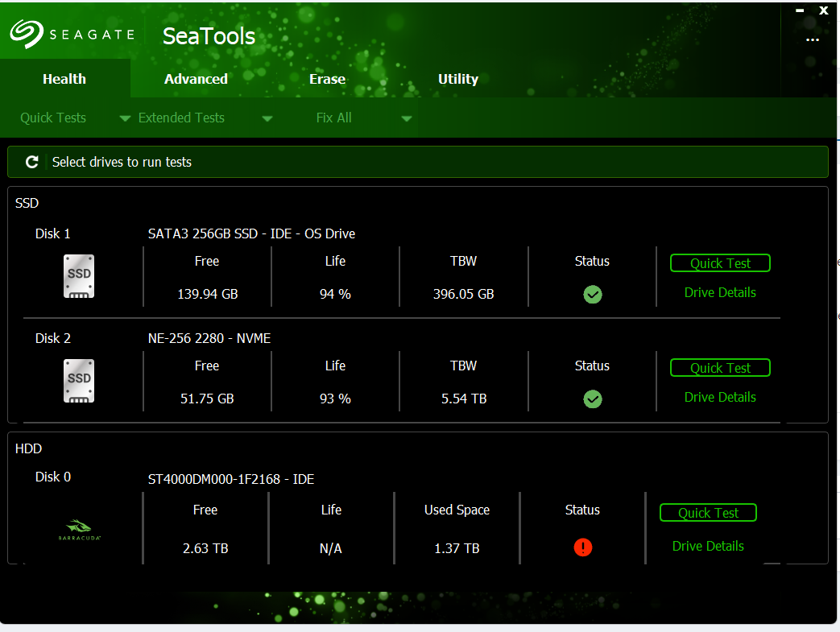Select the Disk 1 SSD icon
The height and width of the screenshot is (632, 840).
[79, 276]
